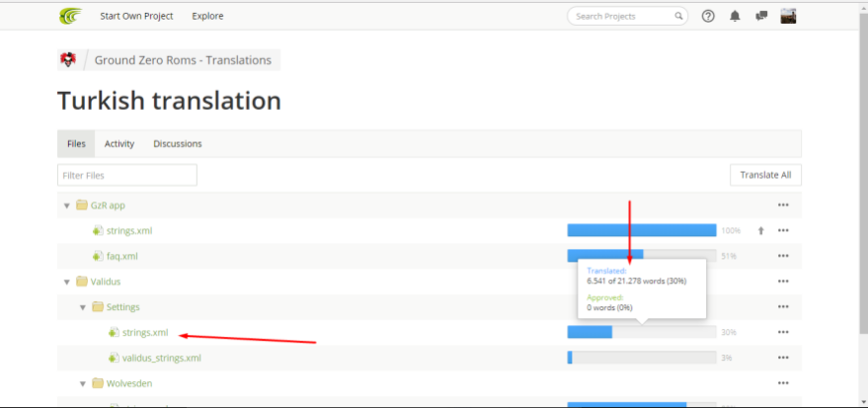Open the more options menu for faq.xml
The width and height of the screenshot is (868, 408).
pos(783,256)
